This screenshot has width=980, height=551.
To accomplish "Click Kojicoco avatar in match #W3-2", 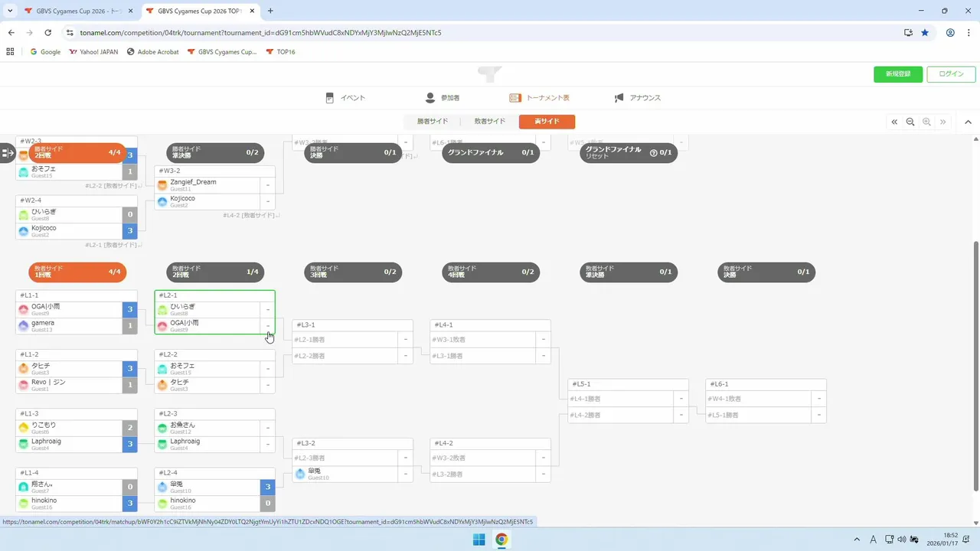I will (162, 202).
